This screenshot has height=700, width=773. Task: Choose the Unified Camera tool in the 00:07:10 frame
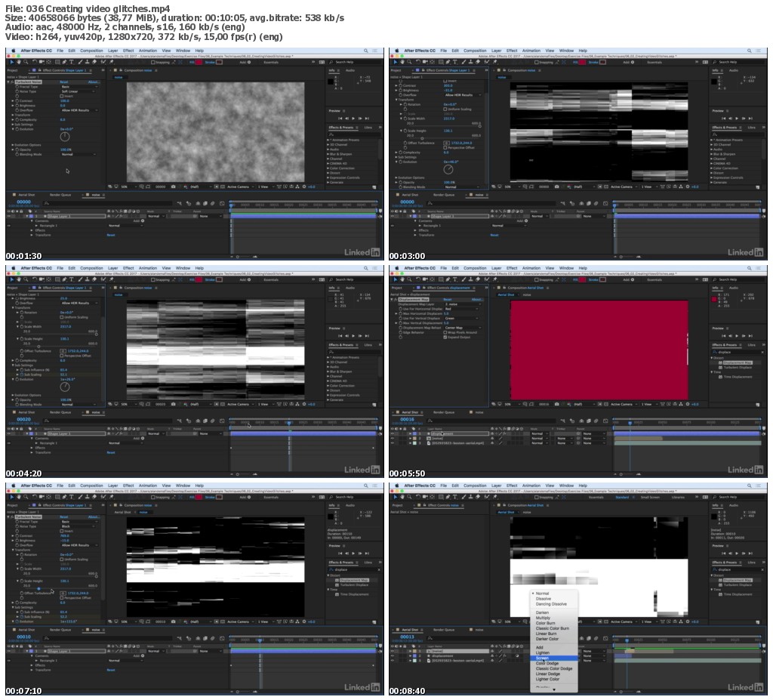[41, 498]
